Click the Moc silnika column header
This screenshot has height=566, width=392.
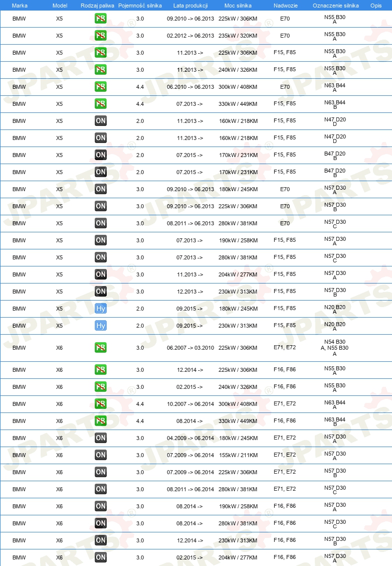(238, 6)
